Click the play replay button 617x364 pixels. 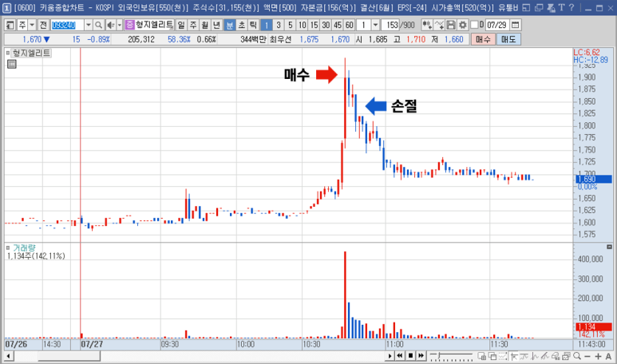390,356
